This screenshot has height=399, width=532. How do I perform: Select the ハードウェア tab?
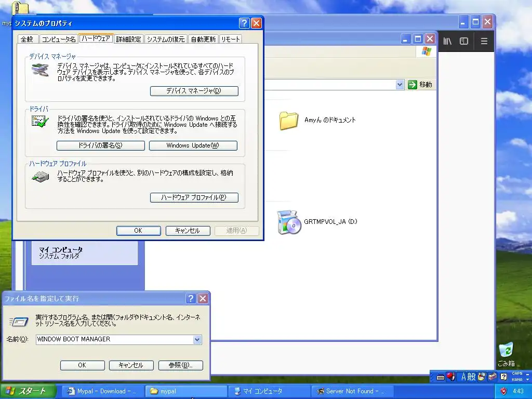[96, 38]
